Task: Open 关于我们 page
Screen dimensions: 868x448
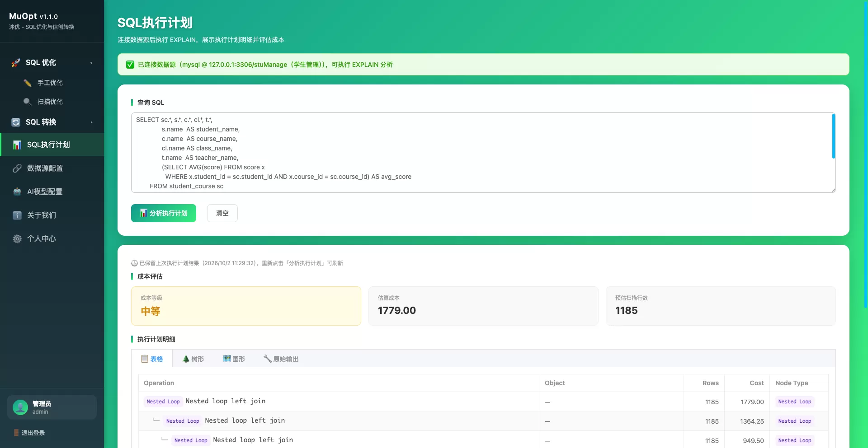Action: pos(52,215)
